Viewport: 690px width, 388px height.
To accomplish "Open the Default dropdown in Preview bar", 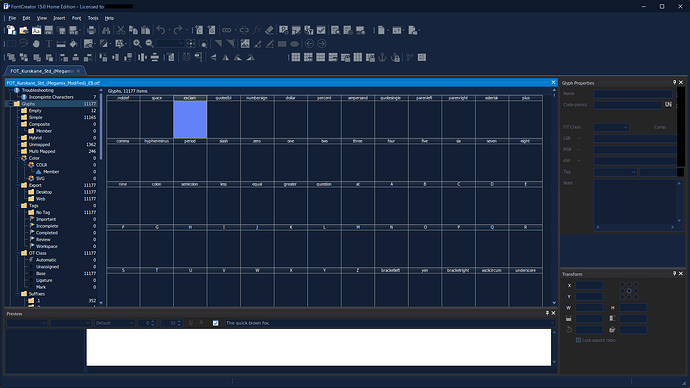I will [x=115, y=323].
